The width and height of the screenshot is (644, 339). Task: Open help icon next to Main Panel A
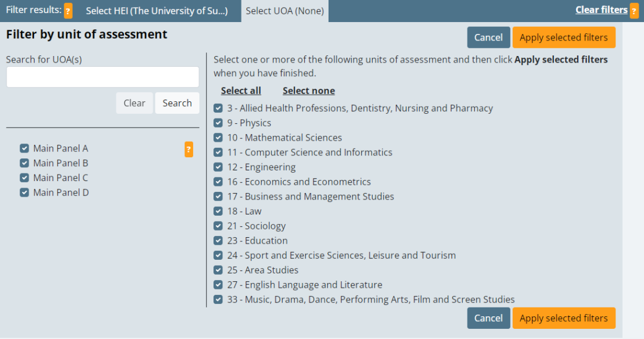coord(188,149)
